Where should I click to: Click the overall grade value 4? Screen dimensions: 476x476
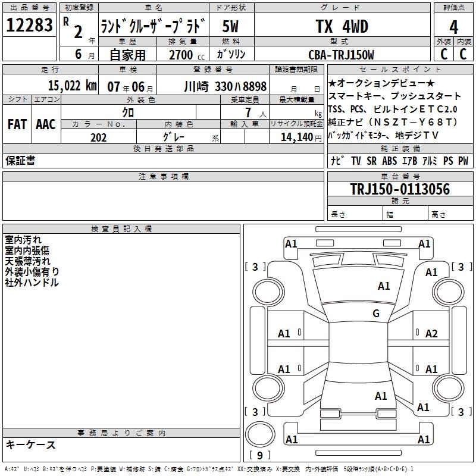click(x=453, y=27)
